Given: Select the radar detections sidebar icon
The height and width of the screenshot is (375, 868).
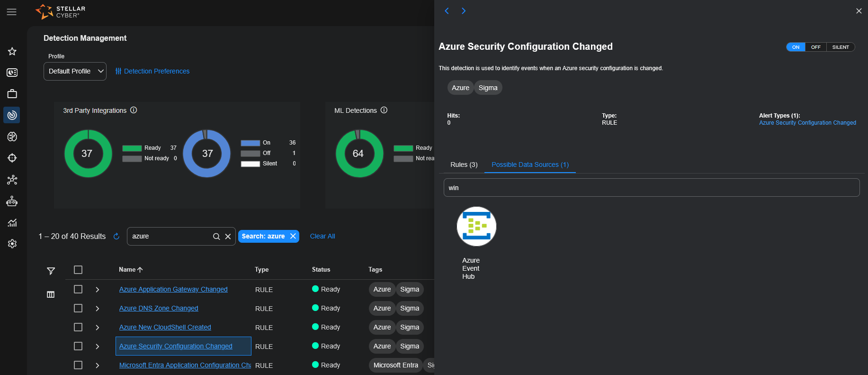Looking at the screenshot, I should tap(12, 115).
